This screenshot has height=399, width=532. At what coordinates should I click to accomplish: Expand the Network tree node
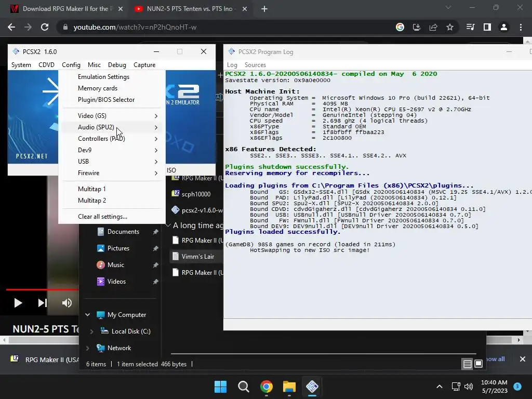click(x=87, y=348)
